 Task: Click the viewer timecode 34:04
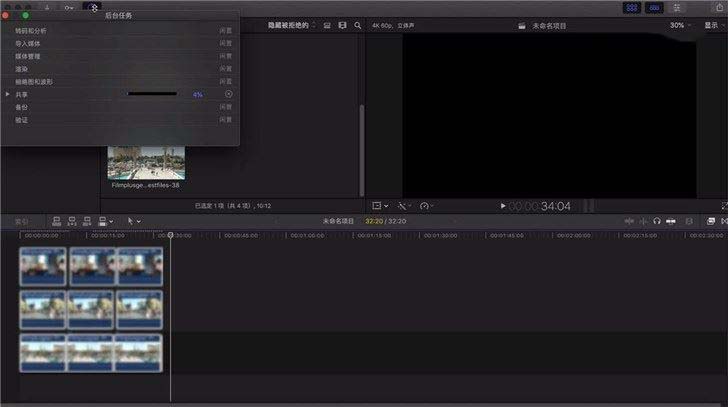point(540,206)
